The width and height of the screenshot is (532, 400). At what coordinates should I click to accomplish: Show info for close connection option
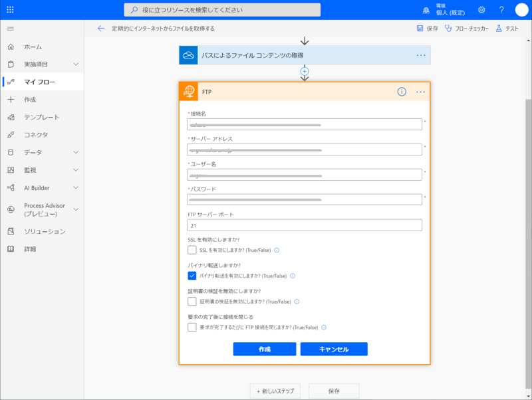(324, 328)
